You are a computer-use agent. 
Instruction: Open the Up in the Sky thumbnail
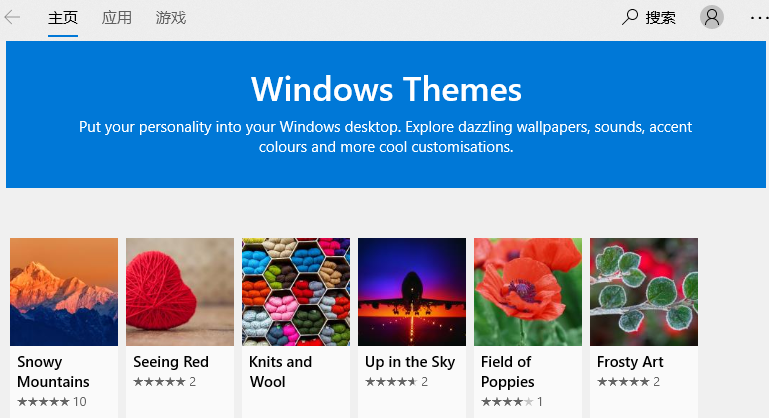pos(412,292)
